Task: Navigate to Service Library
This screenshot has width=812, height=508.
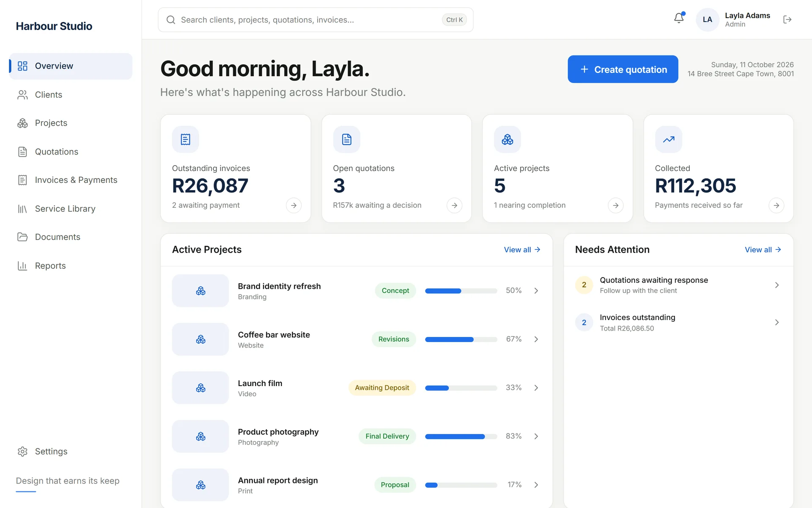Action: pos(71,209)
